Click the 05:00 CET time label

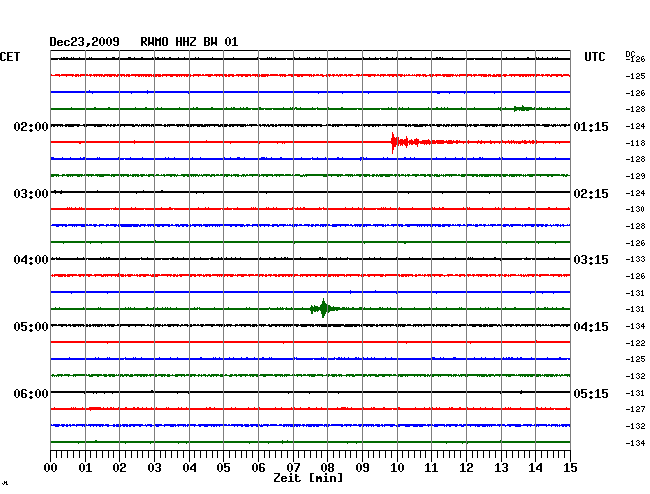pos(31,327)
